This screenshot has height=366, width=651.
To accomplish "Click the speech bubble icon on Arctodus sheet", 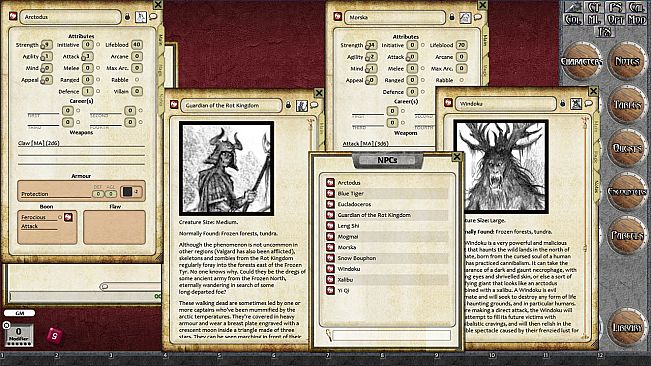I will [x=153, y=17].
